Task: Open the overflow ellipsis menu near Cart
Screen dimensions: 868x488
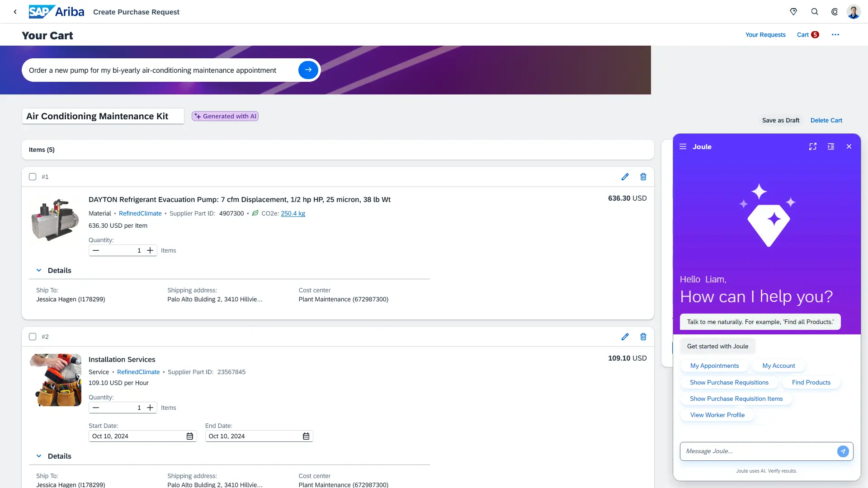Action: [835, 35]
